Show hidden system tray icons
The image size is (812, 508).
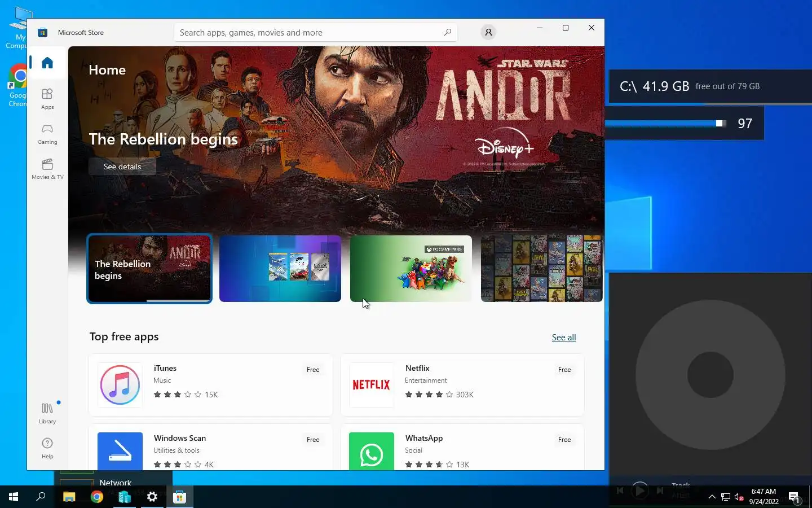click(712, 497)
